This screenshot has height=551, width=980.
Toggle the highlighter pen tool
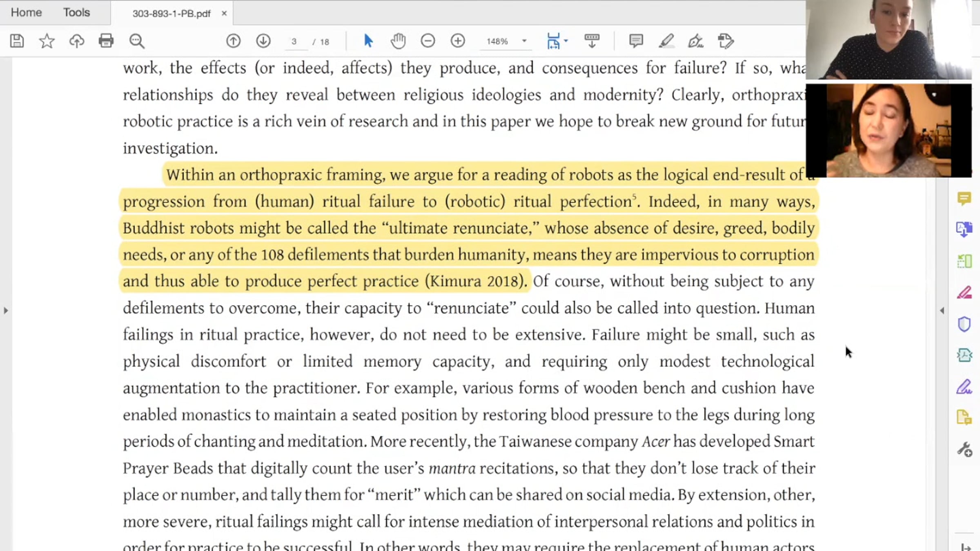666,41
